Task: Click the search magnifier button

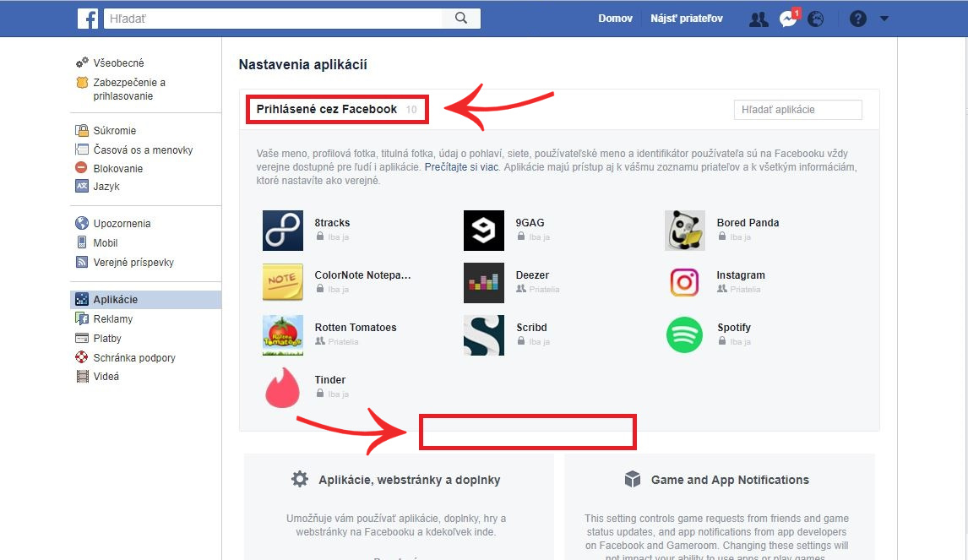Action: pyautogui.click(x=461, y=19)
